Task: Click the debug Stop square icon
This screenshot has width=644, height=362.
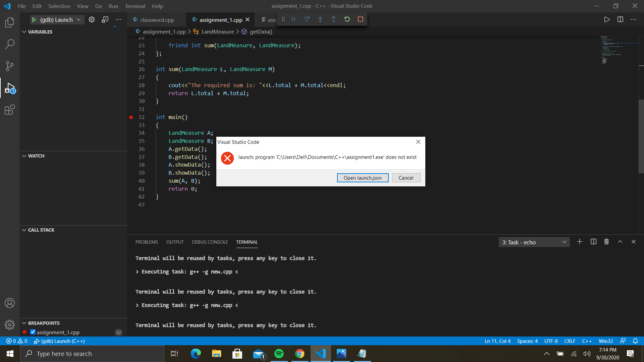Action: [361, 19]
